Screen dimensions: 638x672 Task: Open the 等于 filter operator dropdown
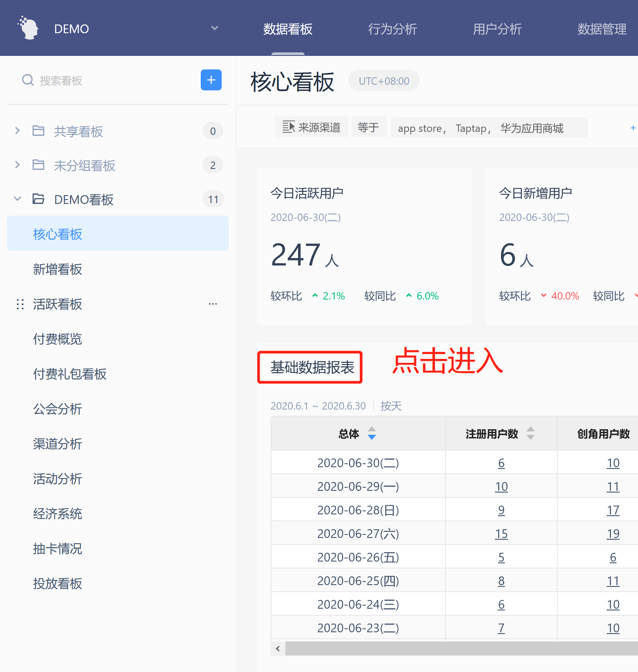click(x=369, y=127)
